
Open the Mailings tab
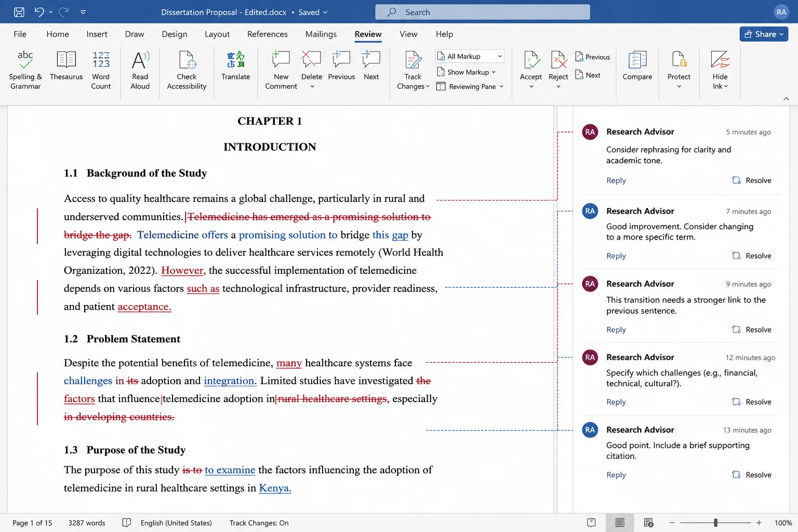click(x=321, y=34)
